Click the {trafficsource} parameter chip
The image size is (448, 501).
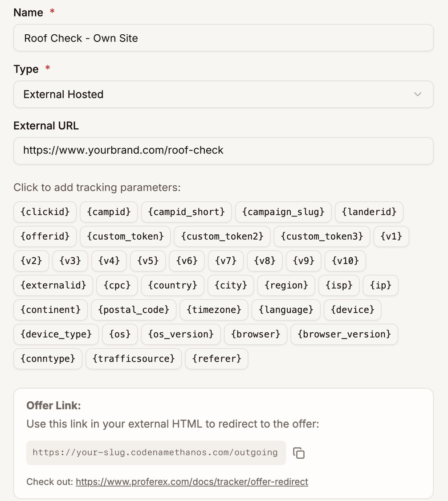click(134, 358)
